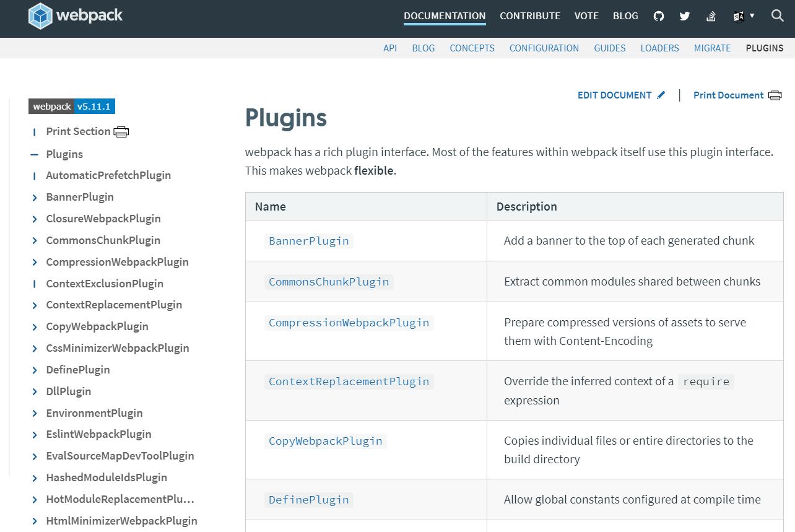Click the Print Section printer icon

coord(121,131)
